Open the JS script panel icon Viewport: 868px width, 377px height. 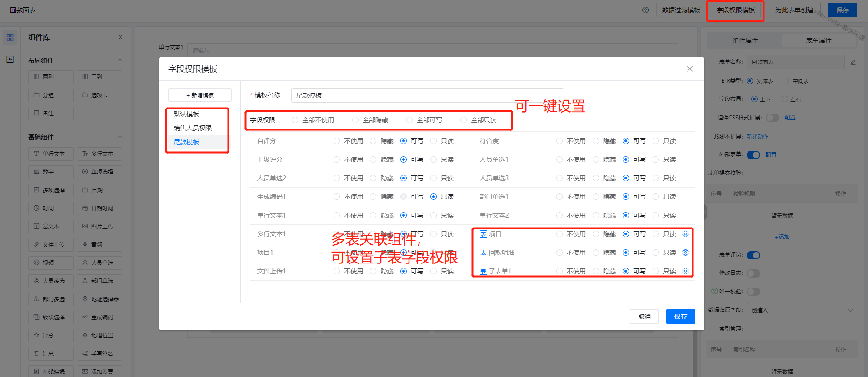pyautogui.click(x=10, y=60)
